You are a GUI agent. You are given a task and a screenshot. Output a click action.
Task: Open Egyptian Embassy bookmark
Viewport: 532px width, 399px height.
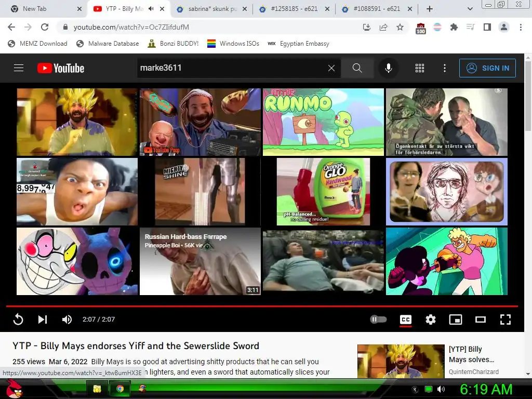tap(298, 44)
